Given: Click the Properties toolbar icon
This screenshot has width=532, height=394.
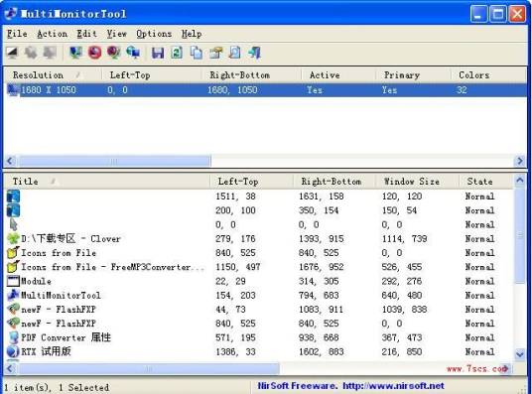Looking at the screenshot, I should [215, 53].
